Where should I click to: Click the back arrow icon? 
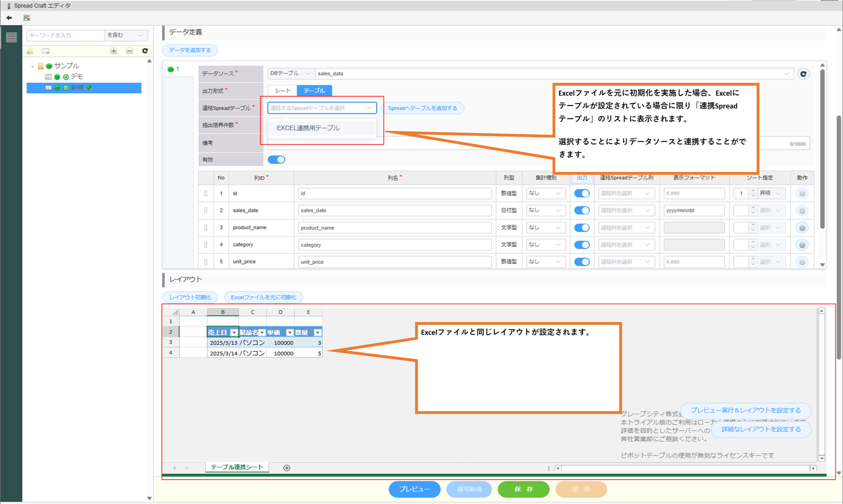[x=9, y=18]
